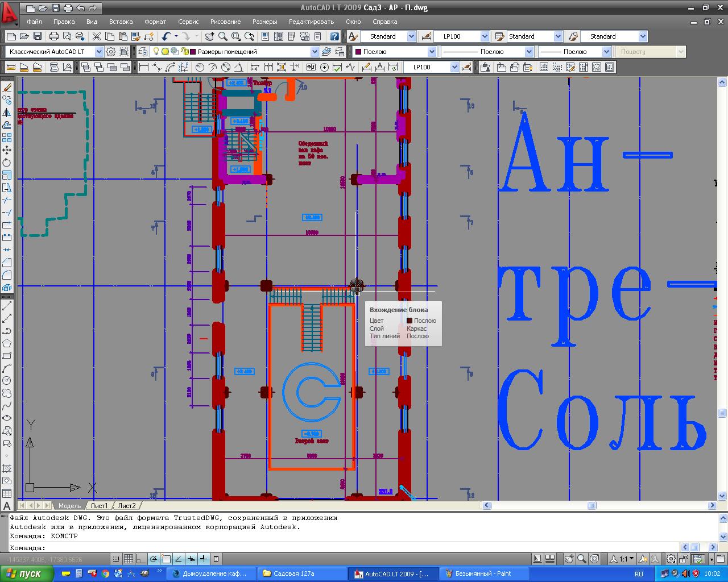
Task: Select the Pan realtime hand tool
Action: click(x=210, y=36)
